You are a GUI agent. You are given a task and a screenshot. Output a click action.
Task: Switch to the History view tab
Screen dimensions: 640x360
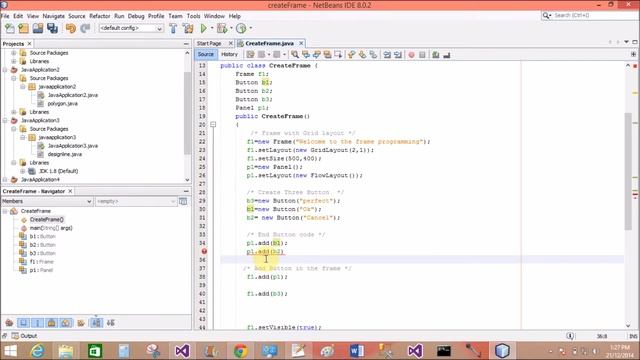click(229, 54)
